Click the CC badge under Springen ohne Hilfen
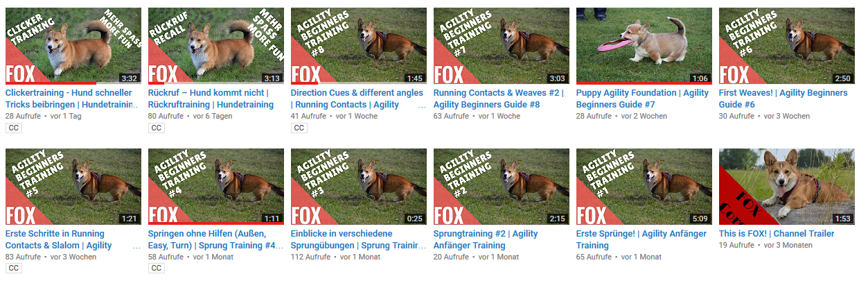 click(x=156, y=269)
